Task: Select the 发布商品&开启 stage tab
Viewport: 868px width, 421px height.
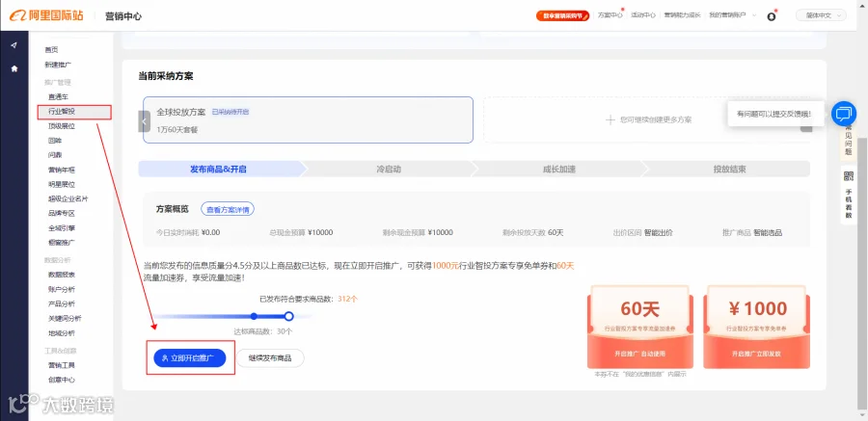Action: [219, 170]
